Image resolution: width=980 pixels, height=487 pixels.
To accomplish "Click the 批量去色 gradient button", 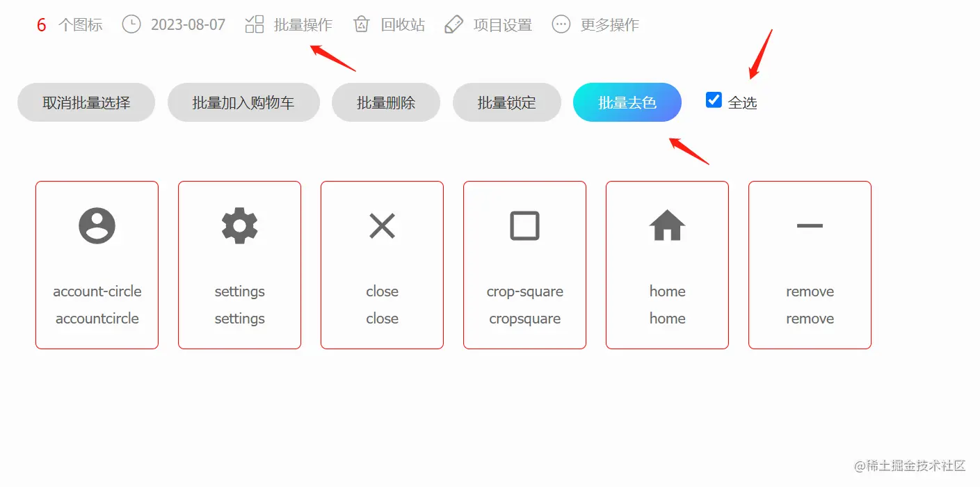I will pyautogui.click(x=627, y=102).
